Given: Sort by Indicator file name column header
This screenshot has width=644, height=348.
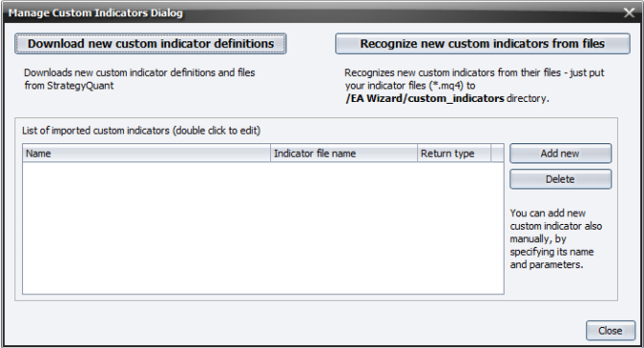Looking at the screenshot, I should tap(344, 153).
